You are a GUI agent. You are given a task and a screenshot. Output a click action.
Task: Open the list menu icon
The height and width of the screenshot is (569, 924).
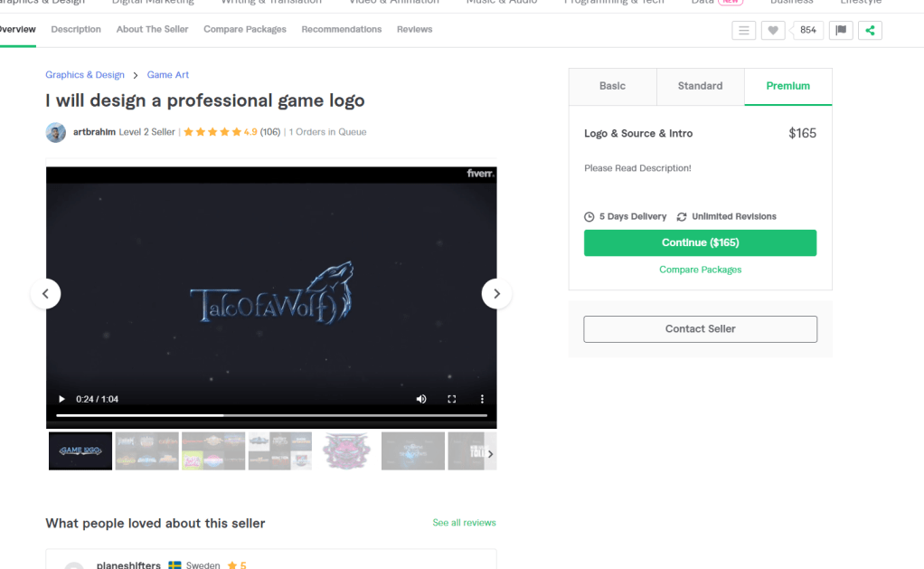click(x=743, y=30)
